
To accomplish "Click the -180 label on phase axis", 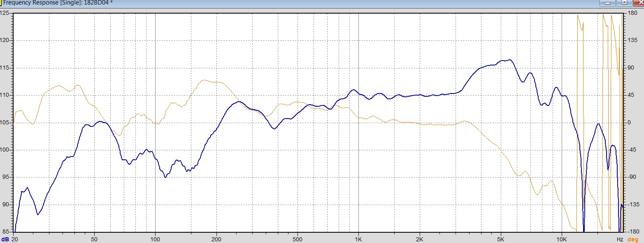I will [632, 232].
